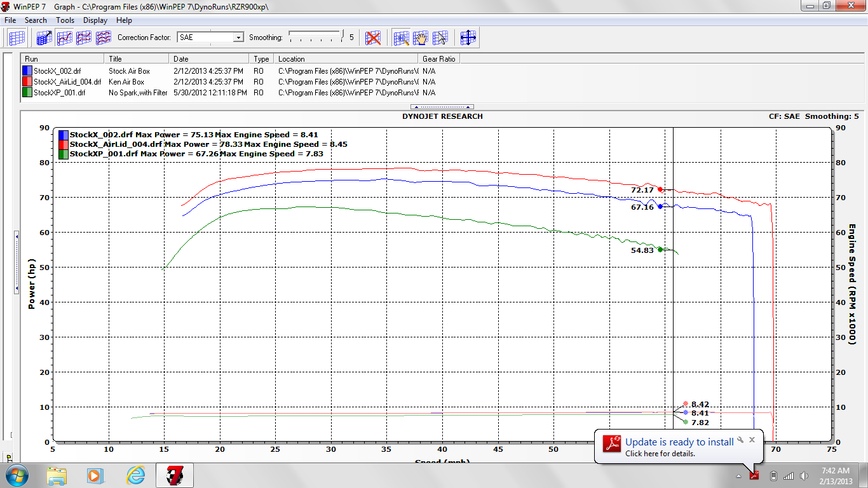Click the blank grid graph toolbar icon

point(17,37)
